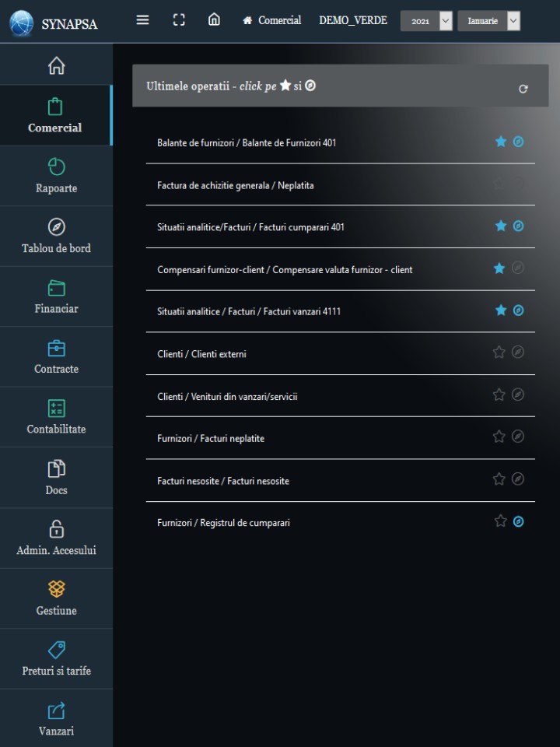The height and width of the screenshot is (747, 560).
Task: Toggle star for Facturi cumparari 401
Action: 500,226
